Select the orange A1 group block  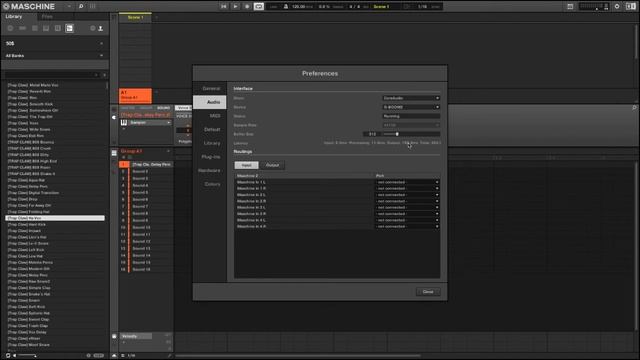(136, 95)
